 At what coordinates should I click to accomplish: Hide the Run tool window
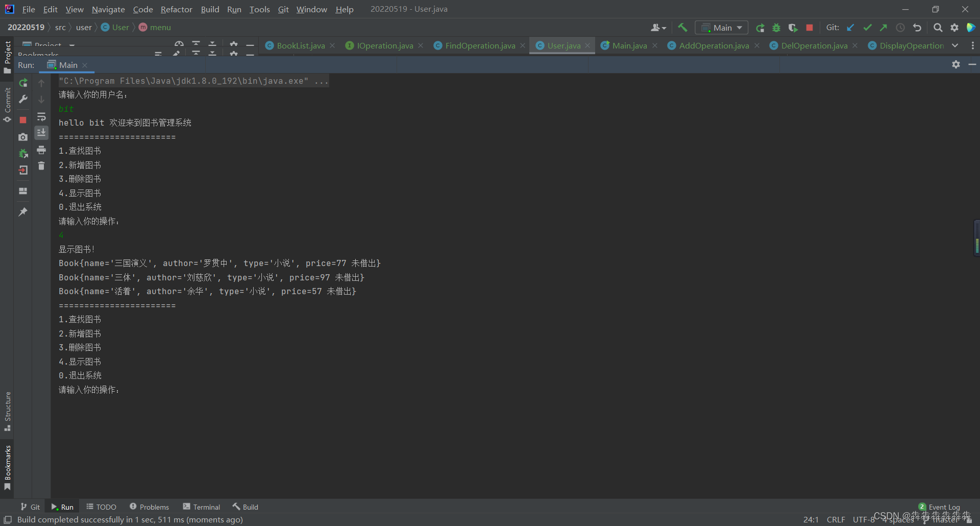pyautogui.click(x=972, y=64)
